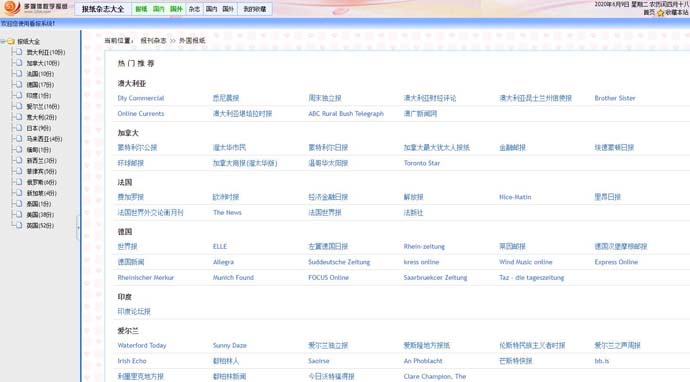690x382 pixels.
Task: Click the star icon beside 收藏本站
Action: [x=661, y=13]
